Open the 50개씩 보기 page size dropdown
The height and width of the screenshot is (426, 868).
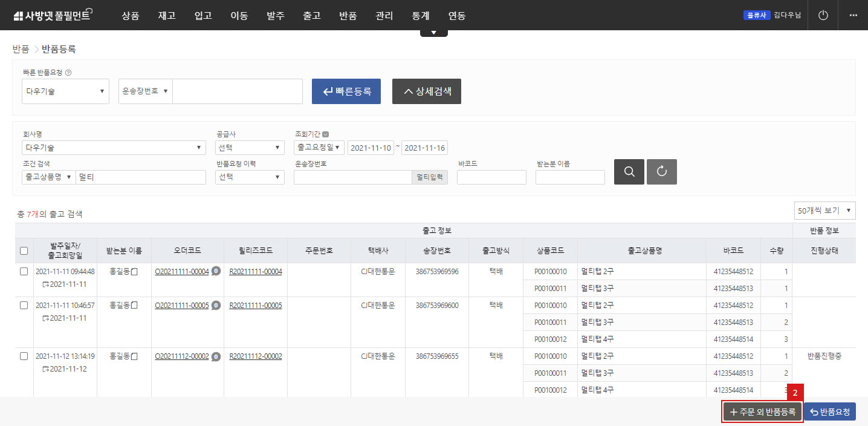pos(824,211)
